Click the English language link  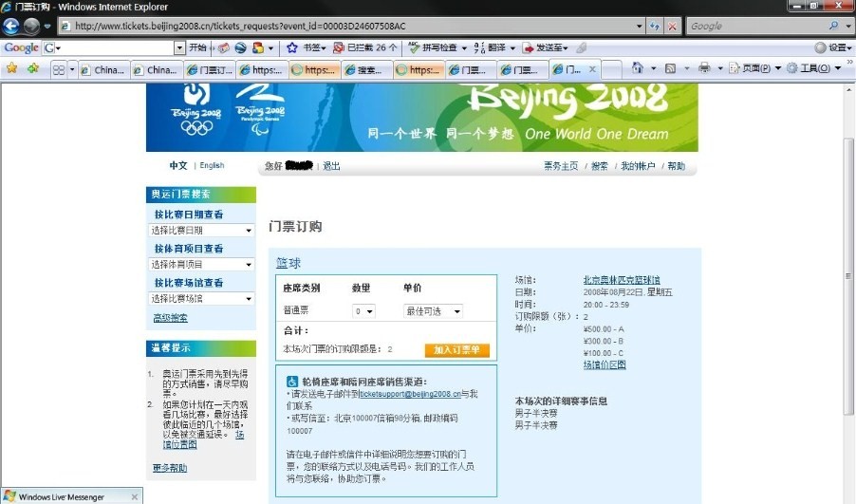(x=212, y=166)
